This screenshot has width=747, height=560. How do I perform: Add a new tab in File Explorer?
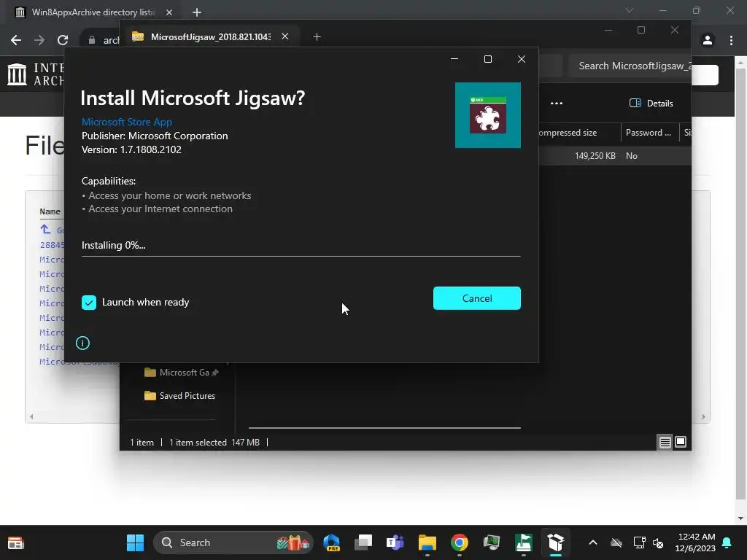[317, 36]
